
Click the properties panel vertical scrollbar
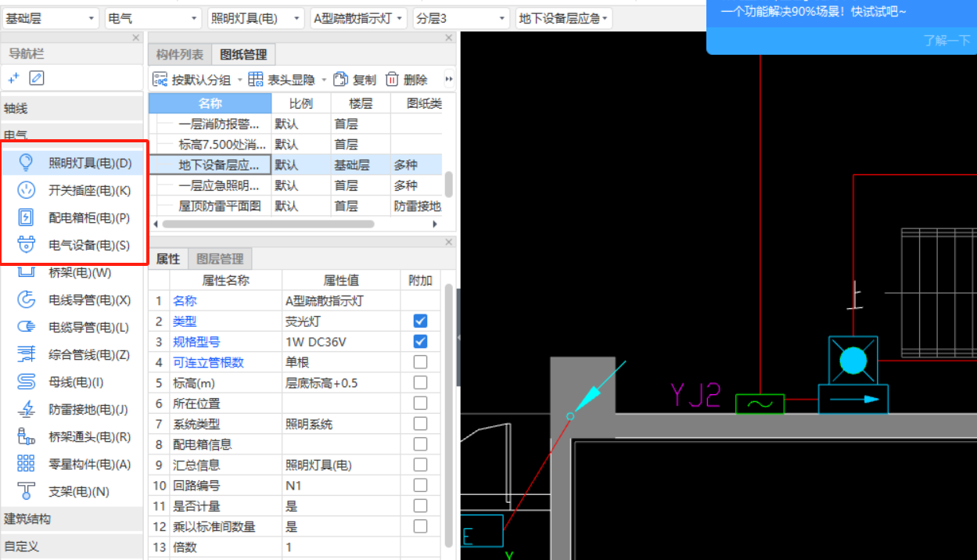click(x=449, y=415)
